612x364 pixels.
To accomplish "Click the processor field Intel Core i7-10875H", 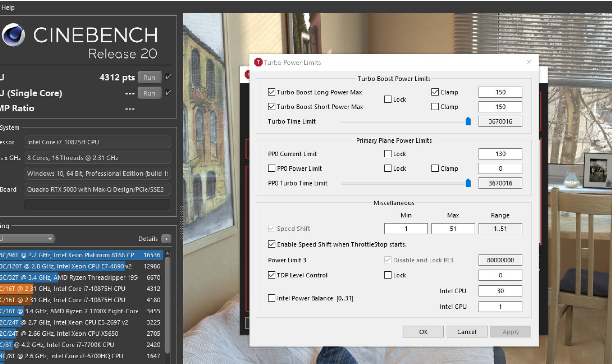I will [98, 142].
